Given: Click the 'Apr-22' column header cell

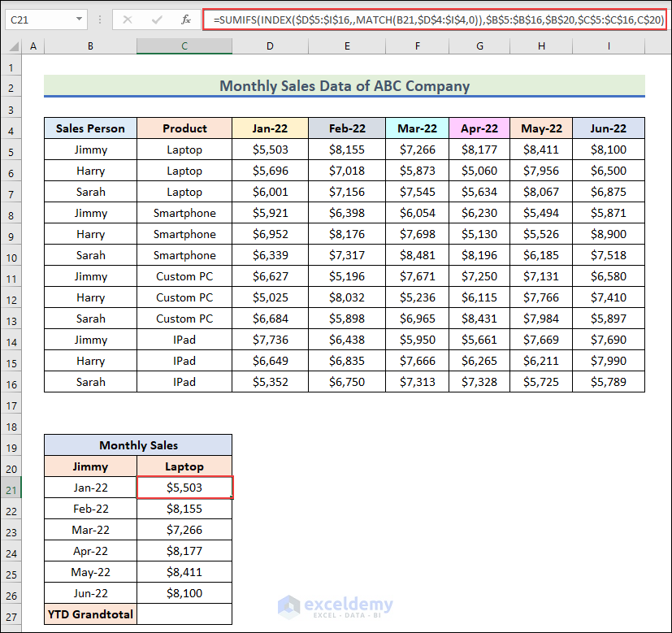Looking at the screenshot, I should click(479, 128).
